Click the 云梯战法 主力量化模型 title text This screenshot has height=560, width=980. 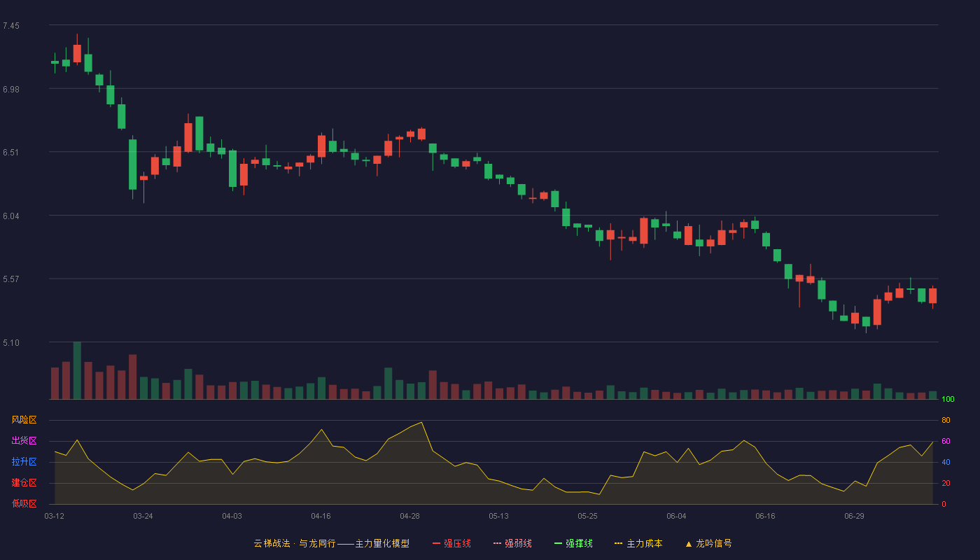click(x=331, y=543)
